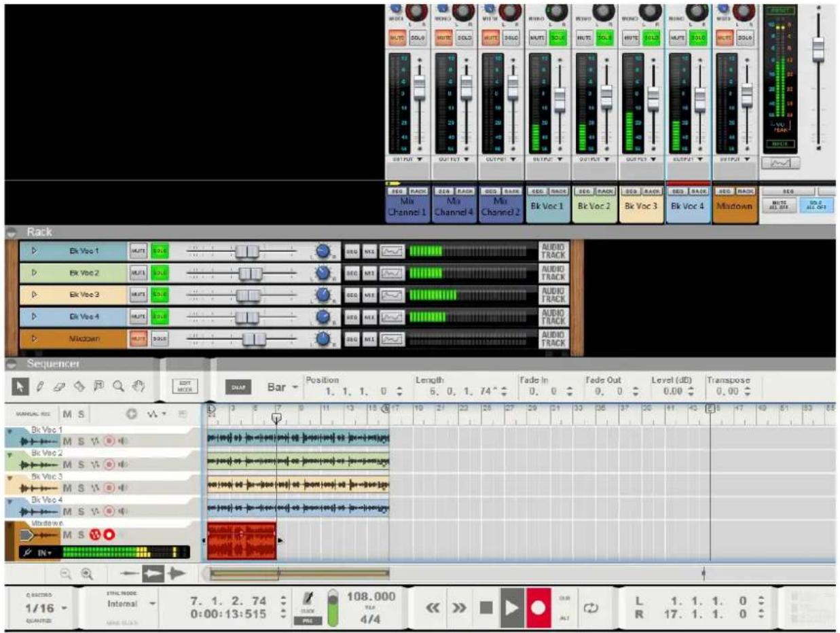Toggle the S solo on Bk Voc 4 track

click(x=80, y=511)
